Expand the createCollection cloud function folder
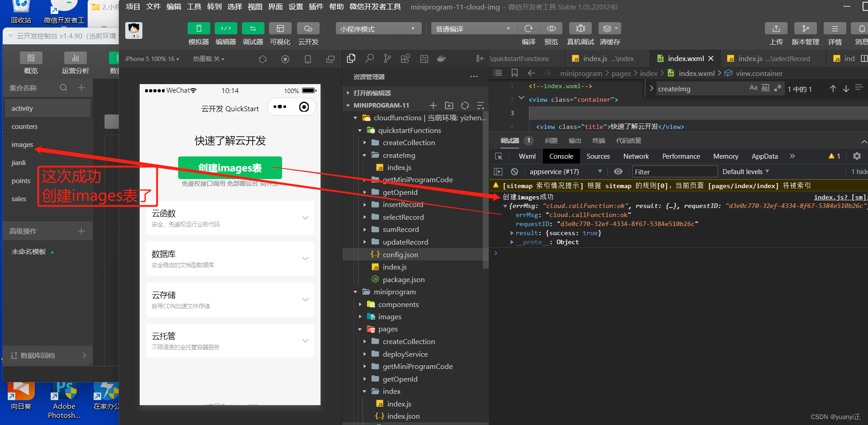 point(365,142)
